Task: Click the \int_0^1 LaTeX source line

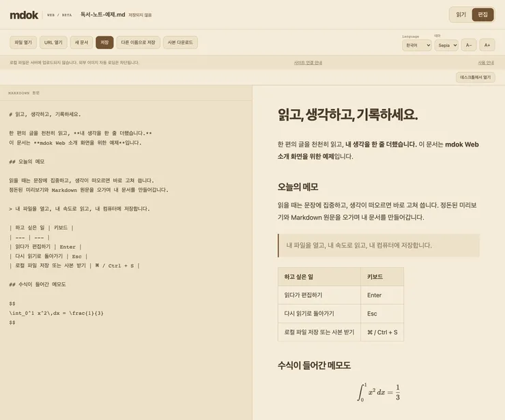Action: [x=57, y=313]
